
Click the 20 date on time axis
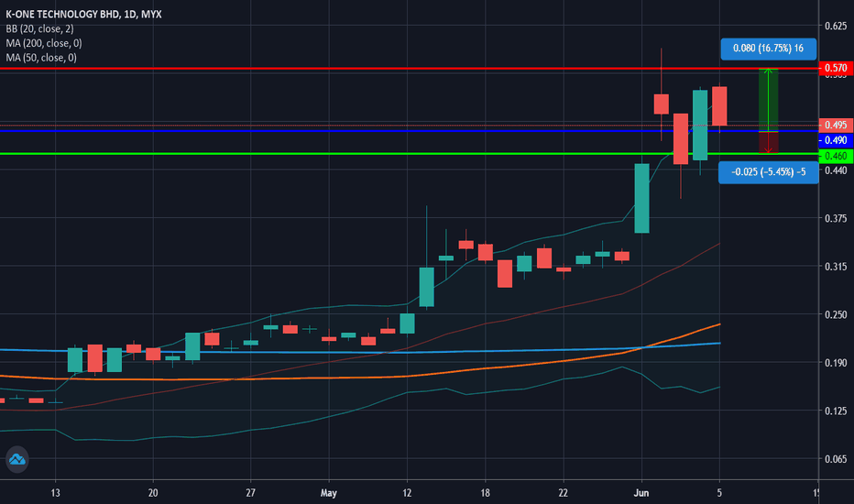(x=153, y=493)
